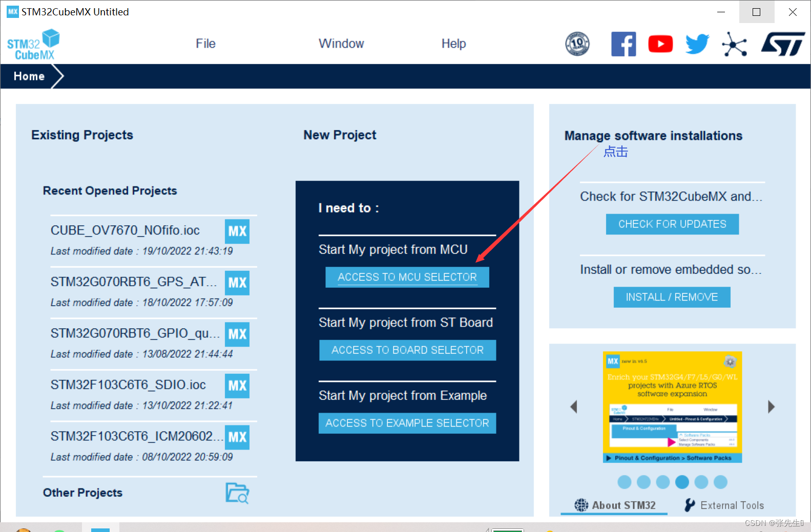This screenshot has width=811, height=532.
Task: Click MX icon beside STM32F103C6T6_SDIO.ioc
Action: [237, 386]
